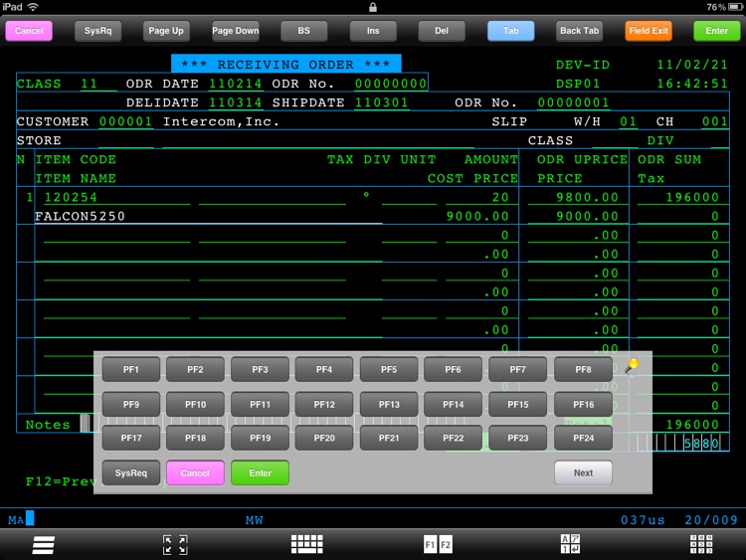Click the yellow pin on PF key panel
The width and height of the screenshot is (746, 560).
coord(633,365)
